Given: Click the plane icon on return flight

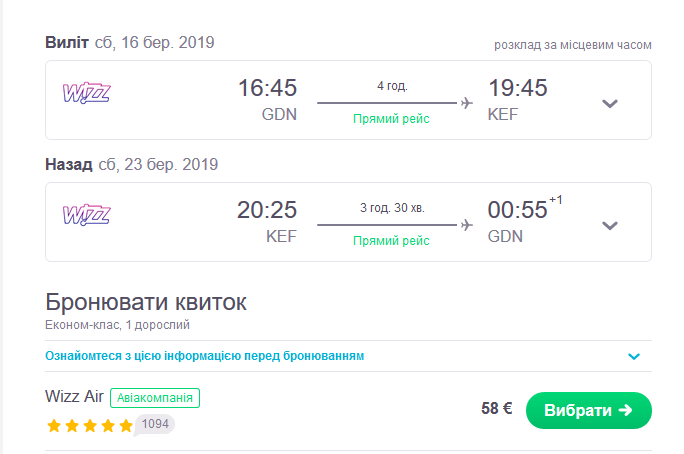Looking at the screenshot, I should point(466,224).
